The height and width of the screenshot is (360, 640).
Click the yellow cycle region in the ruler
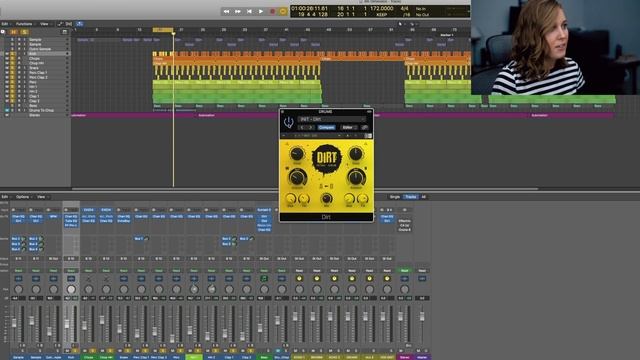163,30
